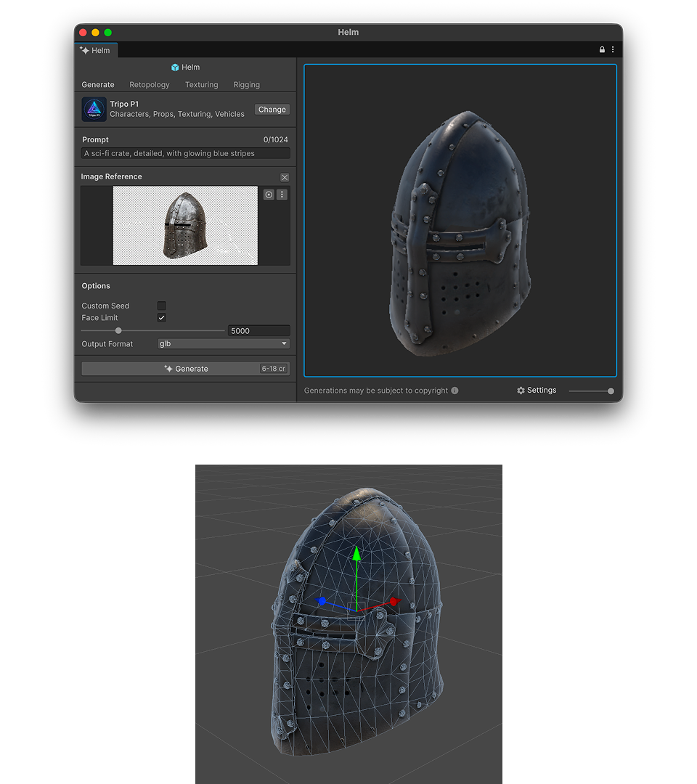Open the three-dot window options menu
Image resolution: width=697 pixels, height=784 pixels.
click(613, 49)
